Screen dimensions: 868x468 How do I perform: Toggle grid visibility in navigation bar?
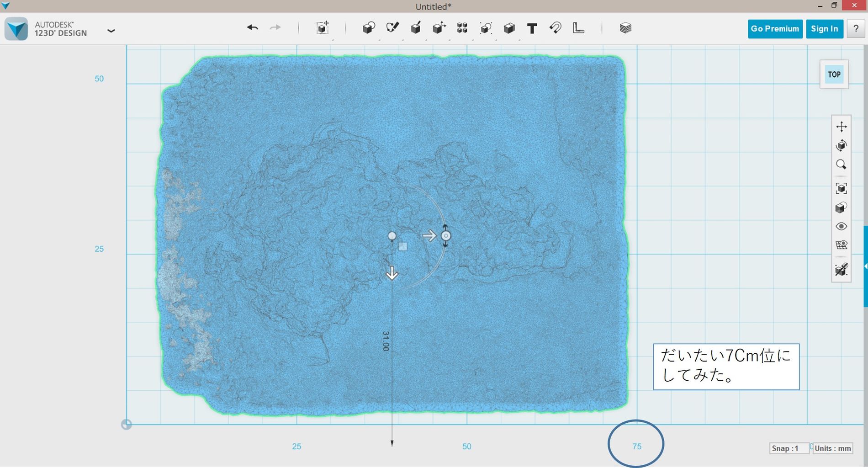842,245
